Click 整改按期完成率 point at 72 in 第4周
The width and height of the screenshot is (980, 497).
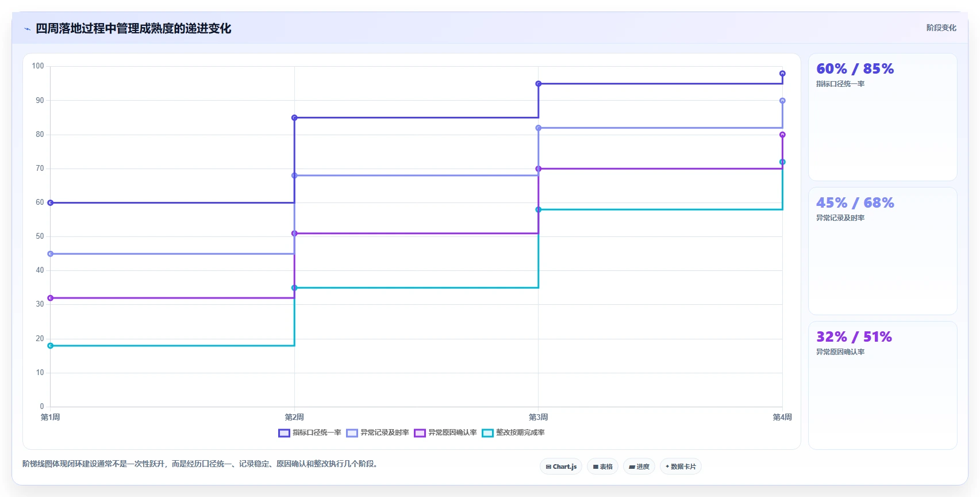[782, 162]
